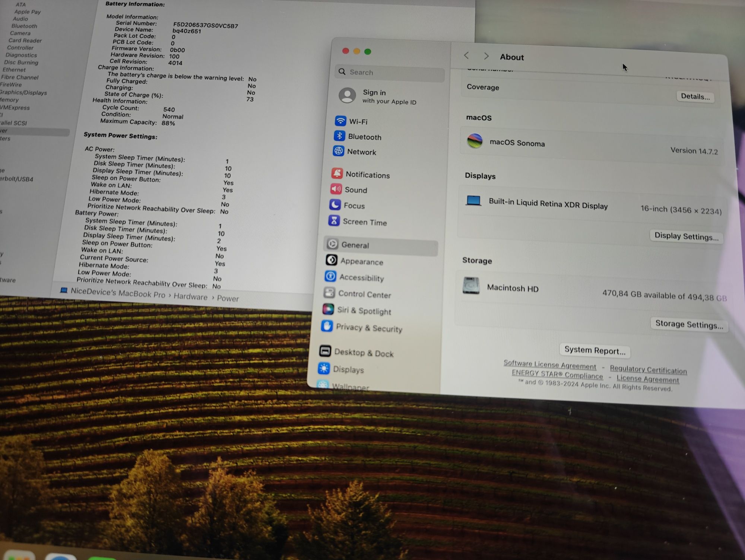Image resolution: width=745 pixels, height=560 pixels.
Task: Click the macOS Sonoma logo icon
Action: click(x=475, y=141)
